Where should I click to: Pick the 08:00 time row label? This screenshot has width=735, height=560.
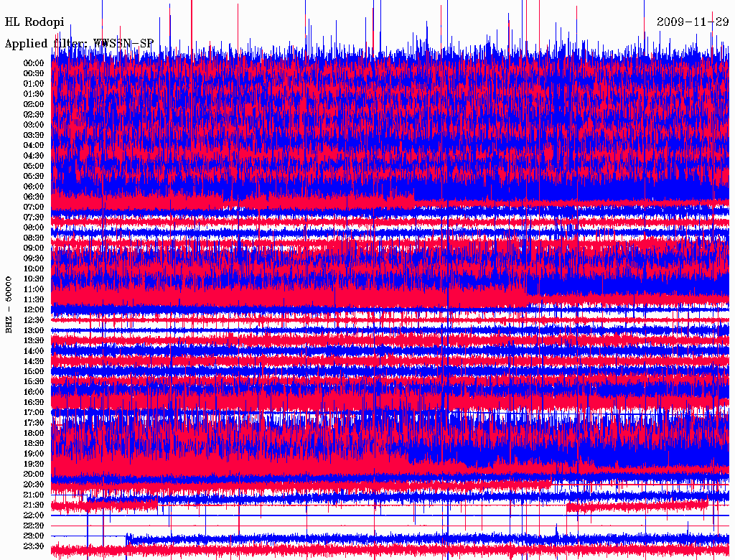34,228
